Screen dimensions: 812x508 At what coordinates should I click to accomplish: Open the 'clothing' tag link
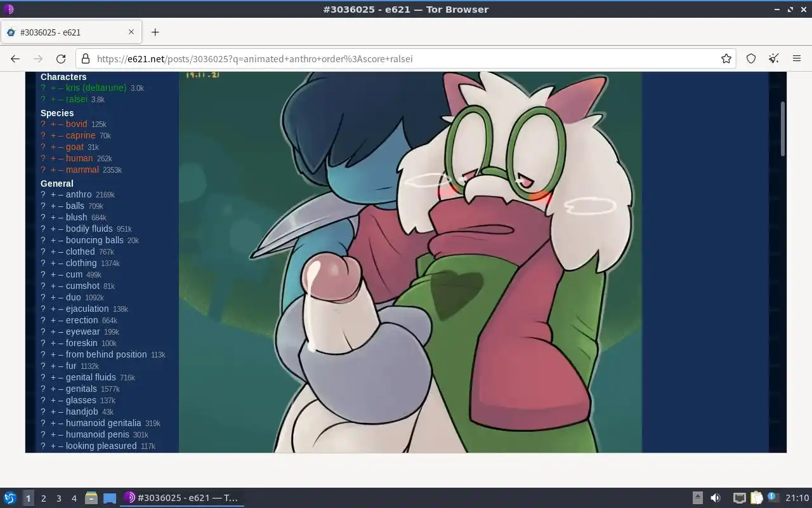click(81, 263)
